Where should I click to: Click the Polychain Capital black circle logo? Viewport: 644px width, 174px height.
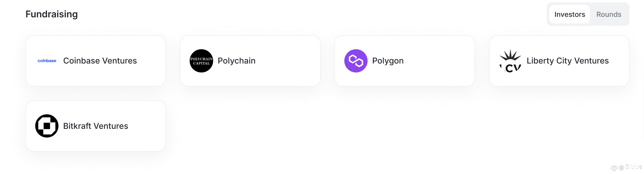click(201, 61)
